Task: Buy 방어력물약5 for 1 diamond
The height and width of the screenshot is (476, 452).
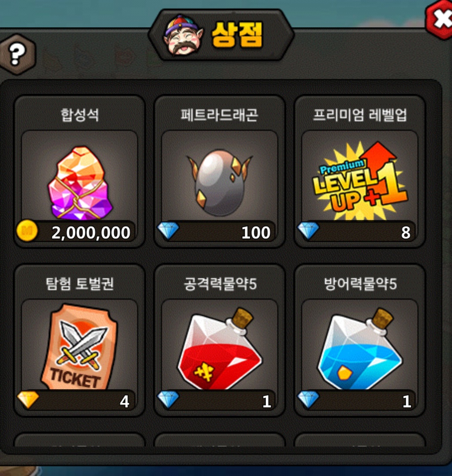Action: tap(356, 401)
